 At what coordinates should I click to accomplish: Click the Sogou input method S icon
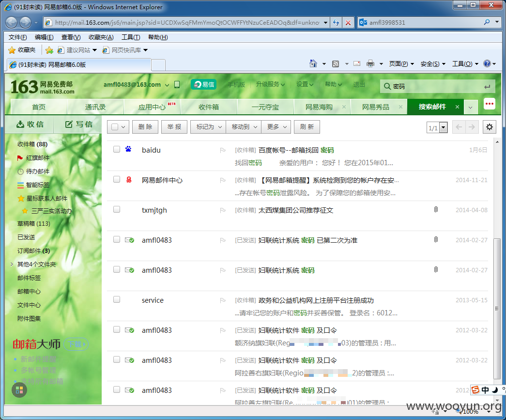click(475, 390)
